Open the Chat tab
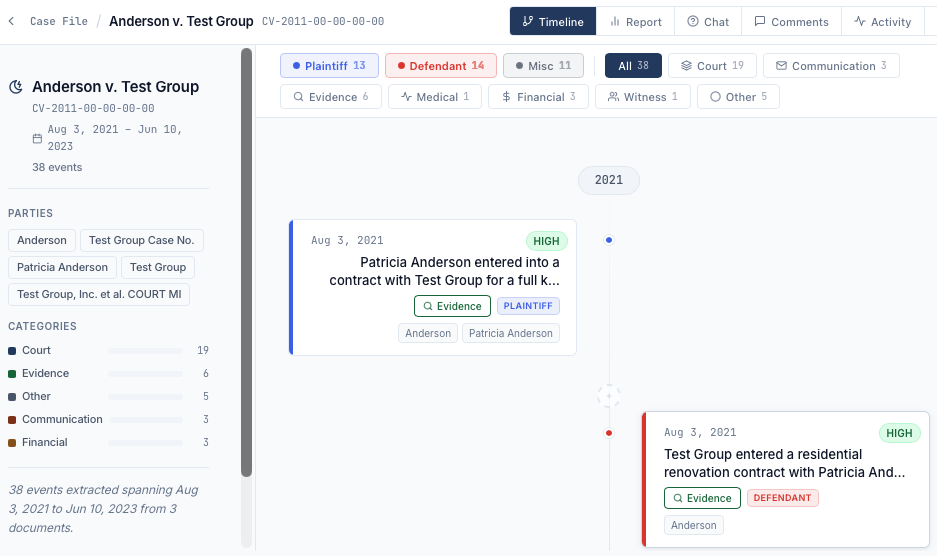The image size is (937, 556). [x=708, y=22]
